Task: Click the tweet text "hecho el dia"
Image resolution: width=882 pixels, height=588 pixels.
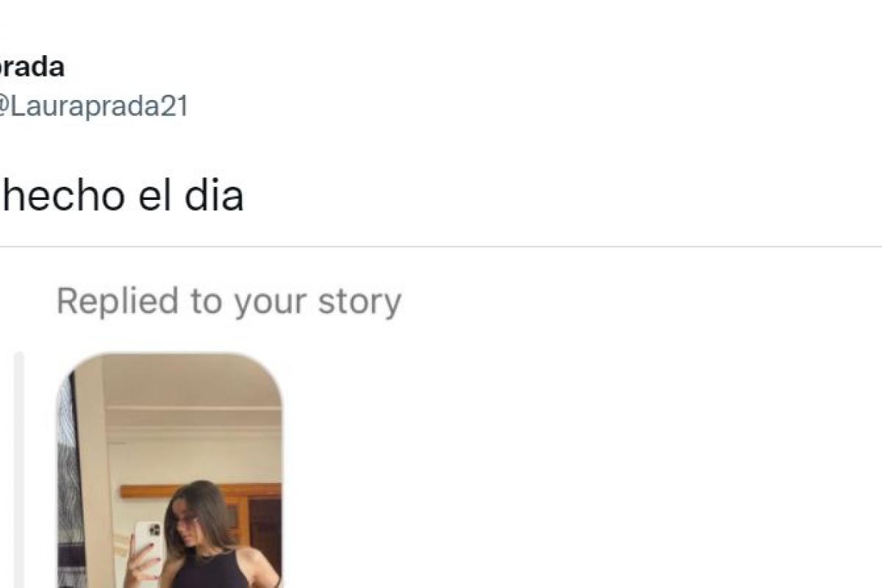Action: (121, 196)
